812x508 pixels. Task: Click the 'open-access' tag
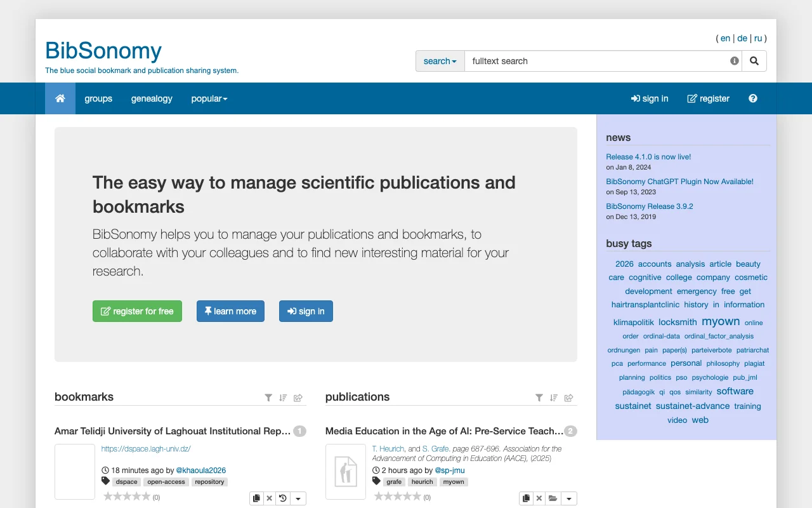click(166, 482)
